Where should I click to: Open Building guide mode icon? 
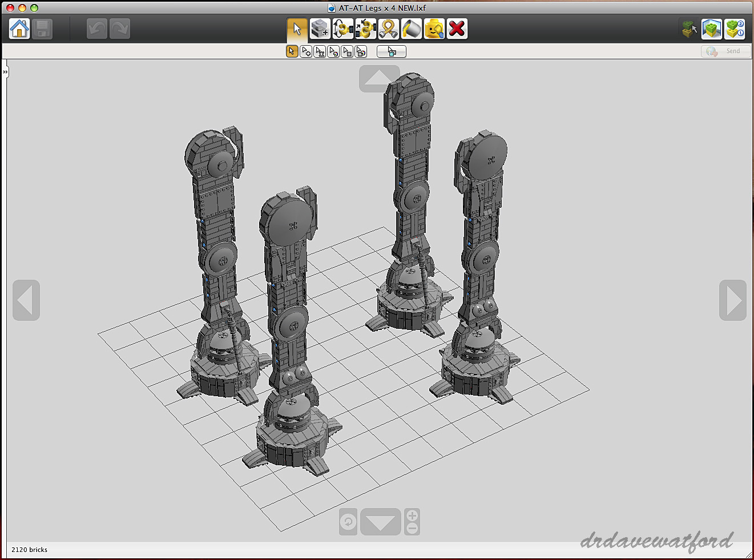coord(735,29)
